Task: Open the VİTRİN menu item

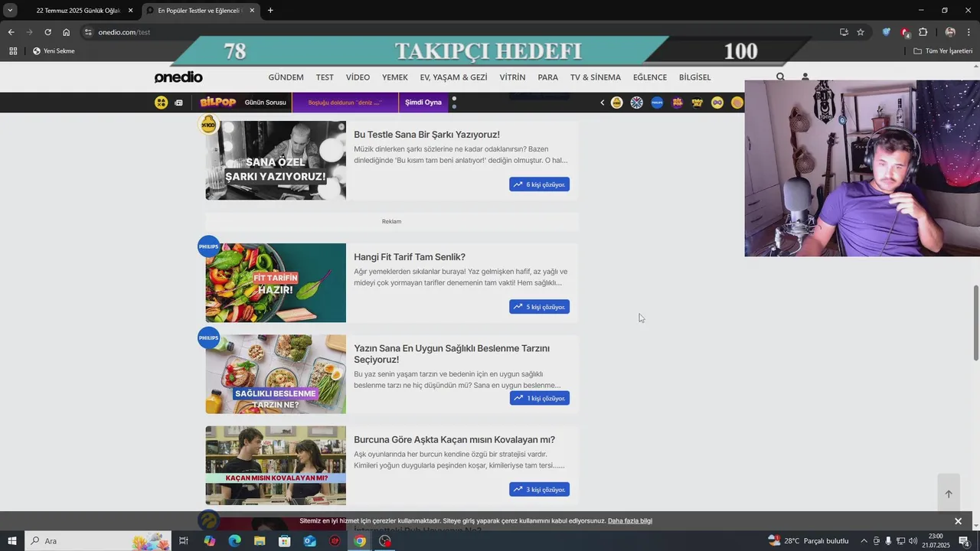Action: point(512,77)
